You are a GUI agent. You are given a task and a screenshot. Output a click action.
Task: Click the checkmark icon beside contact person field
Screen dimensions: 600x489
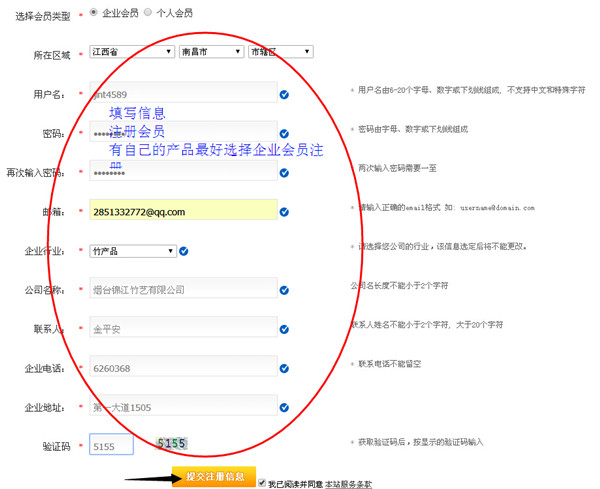(x=285, y=329)
